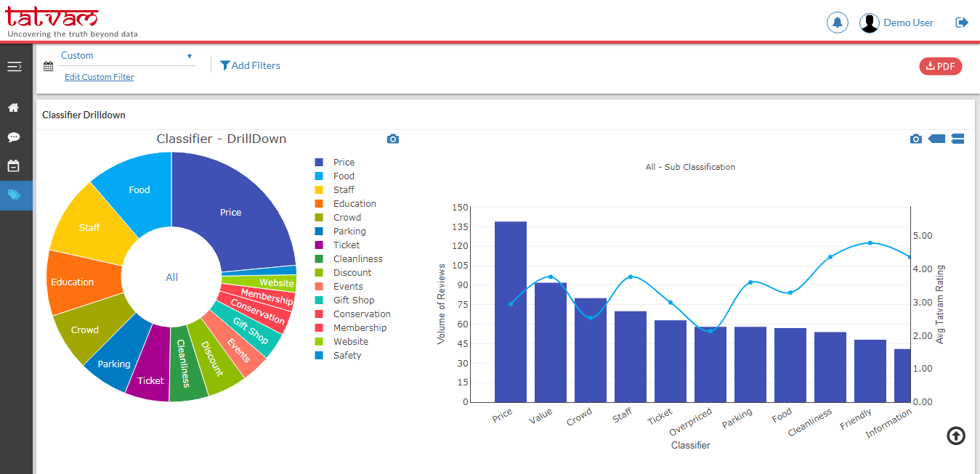
Task: Download the report using the PDF button
Action: pyautogui.click(x=940, y=65)
